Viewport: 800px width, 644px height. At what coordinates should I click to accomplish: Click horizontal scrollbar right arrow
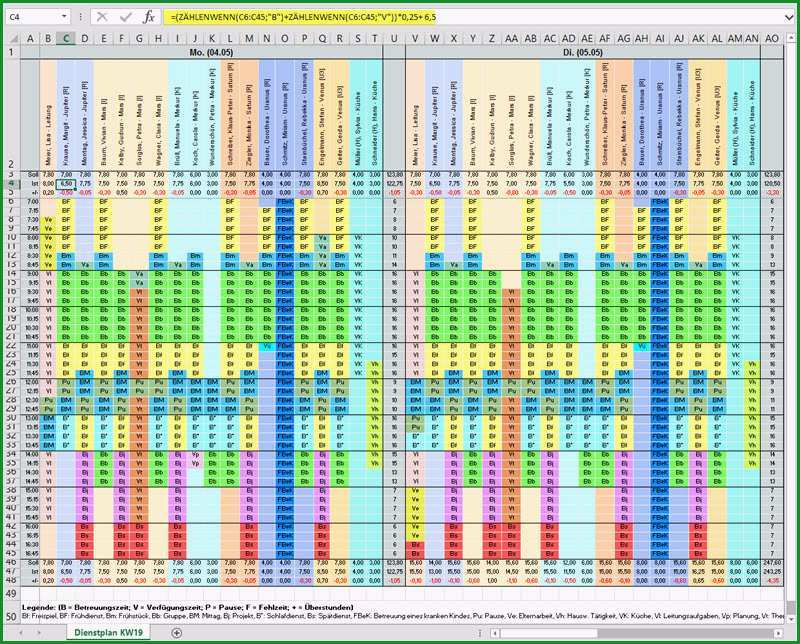pyautogui.click(x=778, y=633)
